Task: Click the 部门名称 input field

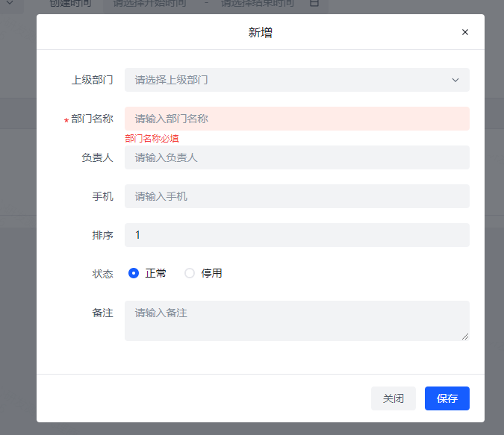Action: tap(296, 119)
